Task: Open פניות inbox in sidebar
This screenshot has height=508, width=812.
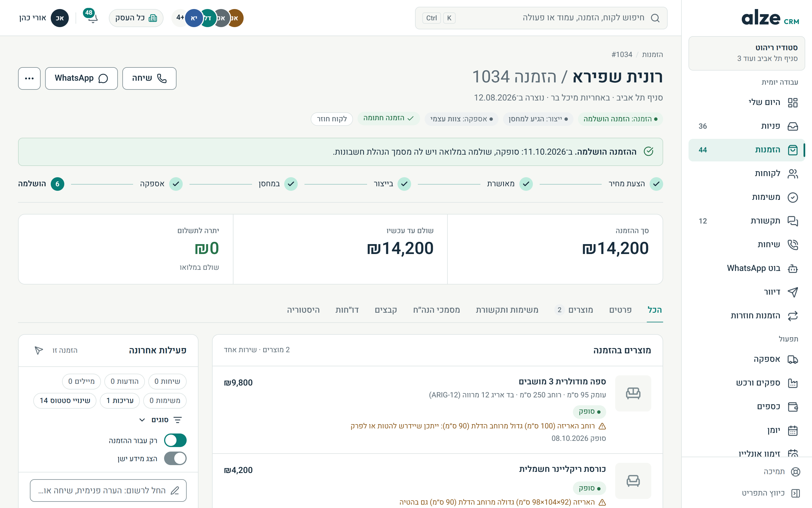Action: pos(747,126)
